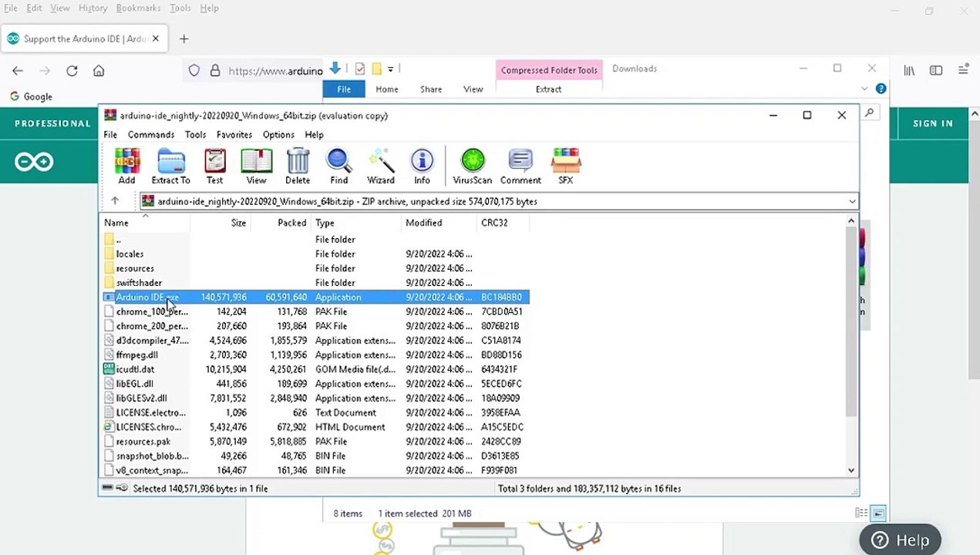Select the Extract ribbon tab
Viewport: 980px width, 555px height.
click(548, 89)
